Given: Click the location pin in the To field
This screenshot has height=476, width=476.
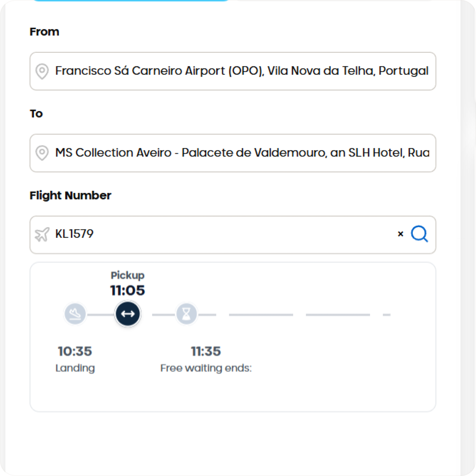Looking at the screenshot, I should [42, 153].
